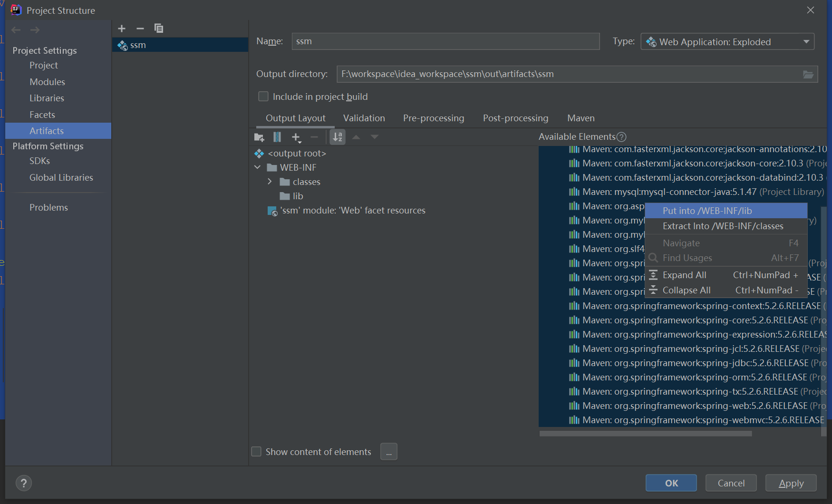This screenshot has height=504, width=832.
Task: Click the Expand All menu icon
Action: coord(654,275)
